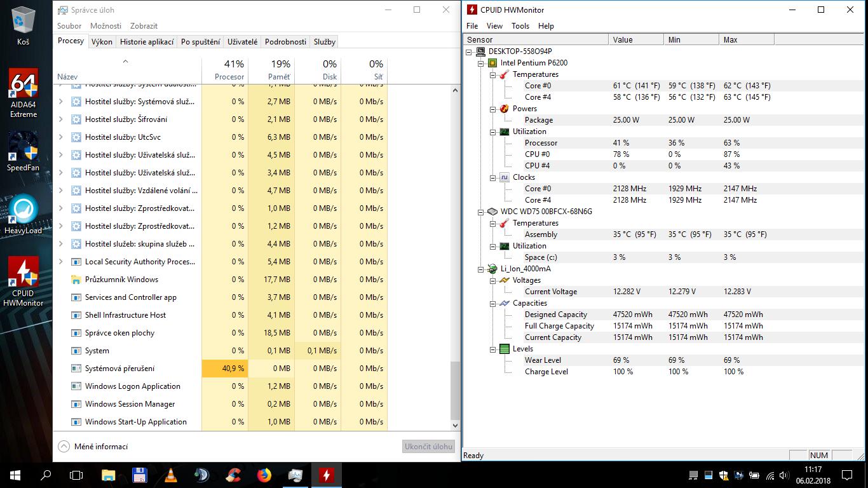This screenshot has width=868, height=488.
Task: Open the Tools menu in HWMonitor
Action: point(520,26)
